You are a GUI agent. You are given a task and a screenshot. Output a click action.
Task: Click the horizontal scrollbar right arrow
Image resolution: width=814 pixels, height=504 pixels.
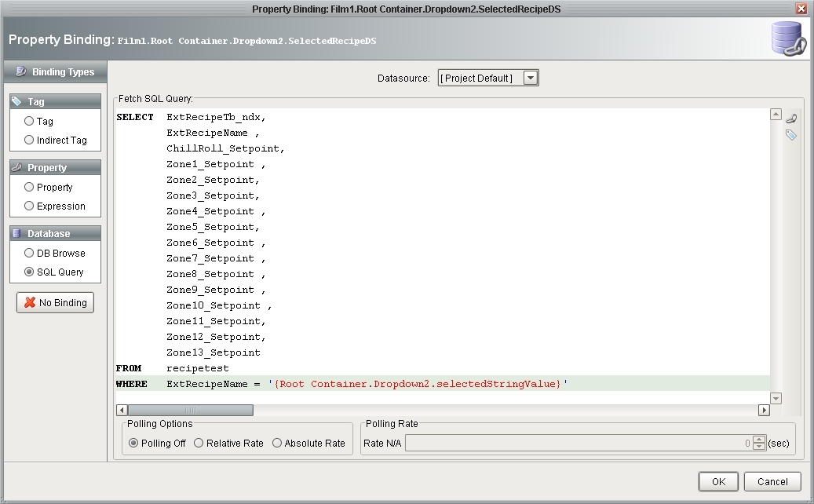(x=765, y=410)
